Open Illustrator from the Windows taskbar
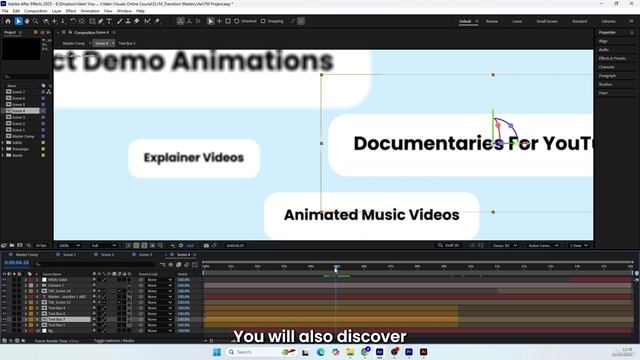640x360 pixels. pos(424,352)
